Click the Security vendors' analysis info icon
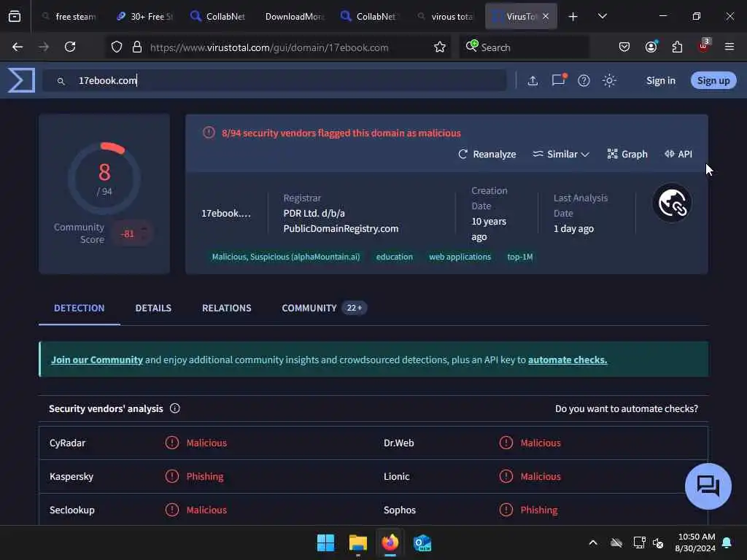747x560 pixels. click(175, 408)
